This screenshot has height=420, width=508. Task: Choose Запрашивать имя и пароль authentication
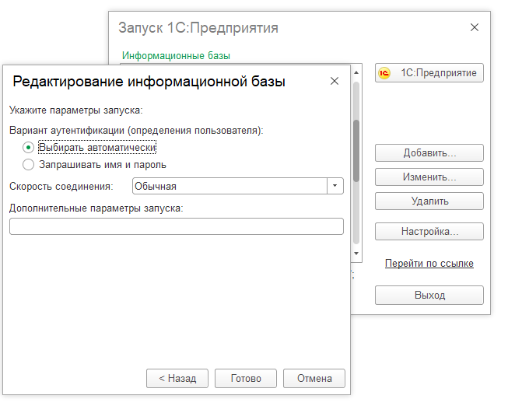[29, 165]
